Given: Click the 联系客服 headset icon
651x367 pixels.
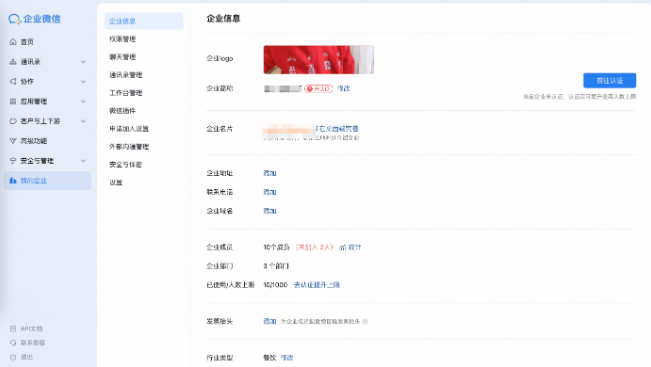Looking at the screenshot, I should pyautogui.click(x=13, y=343).
